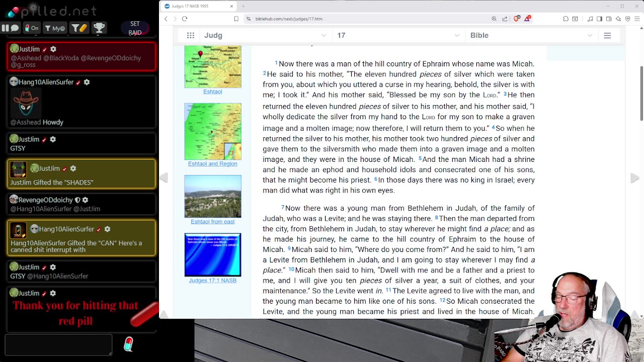Go back in browser history
Screen dimensions: 644x362
pyautogui.click(x=166, y=19)
